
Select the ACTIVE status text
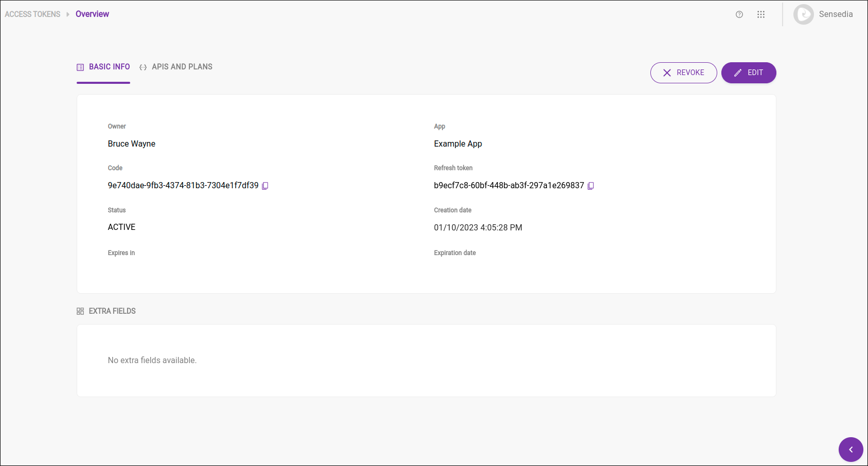pyautogui.click(x=121, y=227)
